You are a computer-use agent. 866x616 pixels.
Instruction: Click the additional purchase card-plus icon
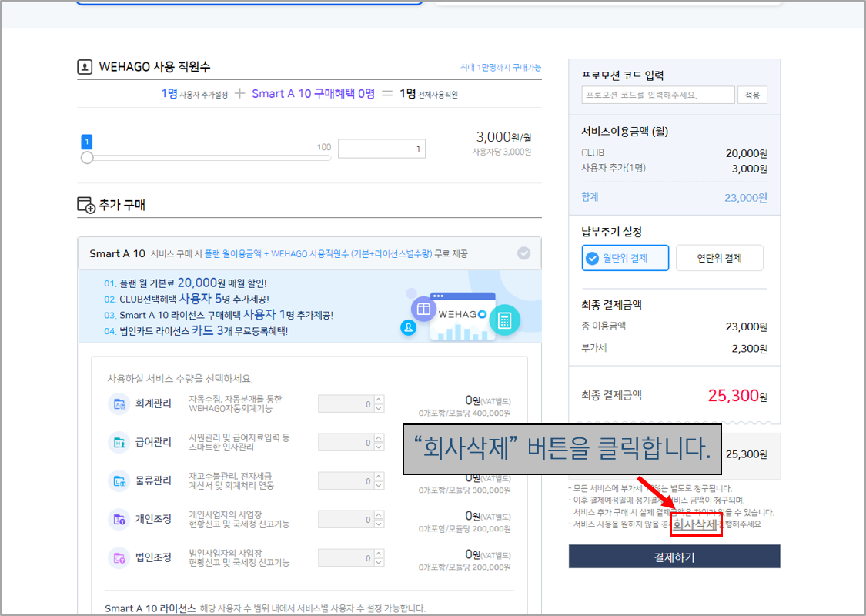[86, 205]
